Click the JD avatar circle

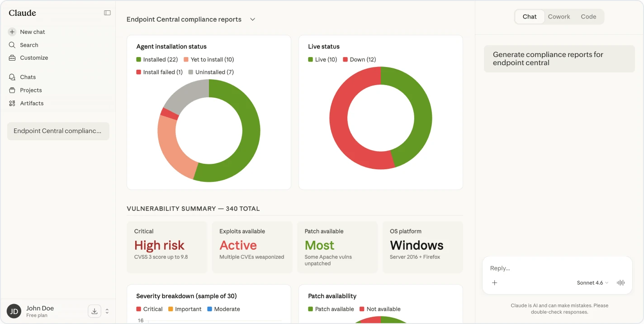[x=14, y=311]
